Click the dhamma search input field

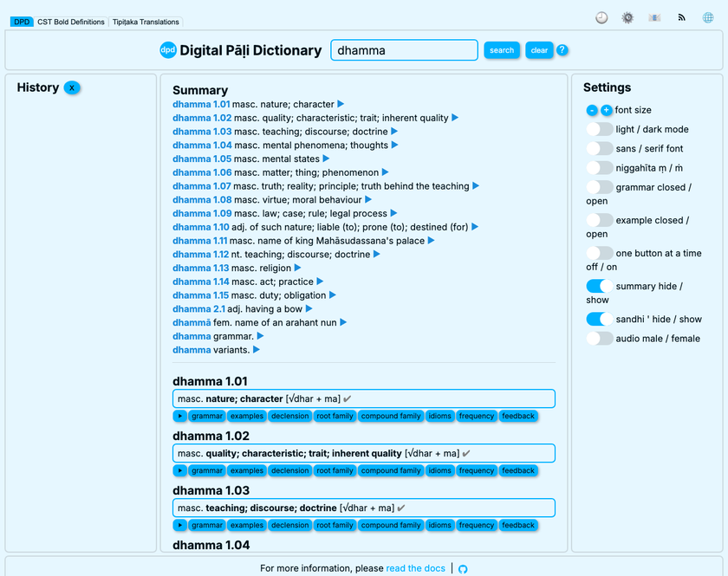(404, 50)
